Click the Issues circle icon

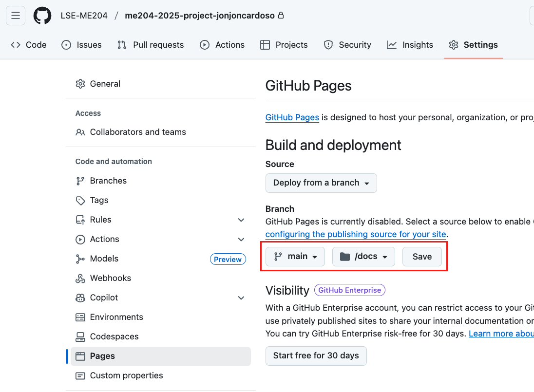66,45
